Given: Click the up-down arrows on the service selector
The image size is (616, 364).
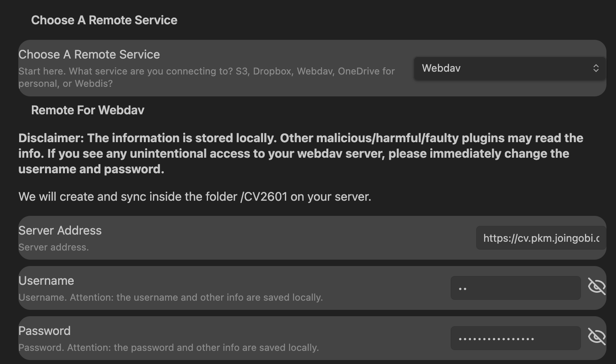Looking at the screenshot, I should click(x=596, y=68).
